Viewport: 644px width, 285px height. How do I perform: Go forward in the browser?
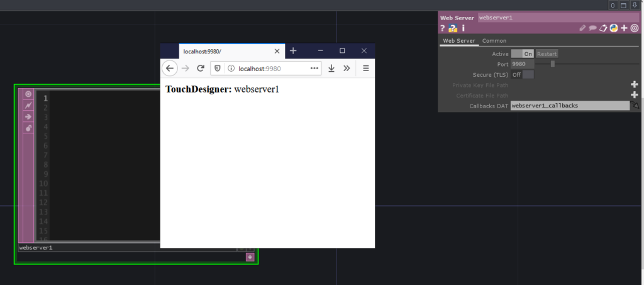186,68
